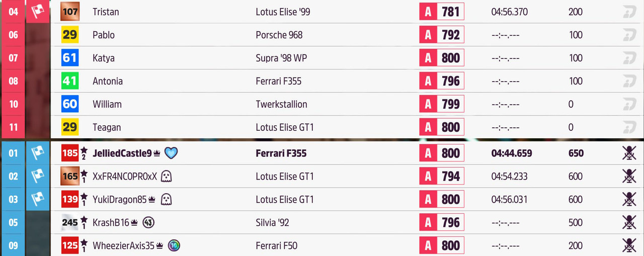Toggle mute for YukiDragon85's microphone

click(629, 199)
